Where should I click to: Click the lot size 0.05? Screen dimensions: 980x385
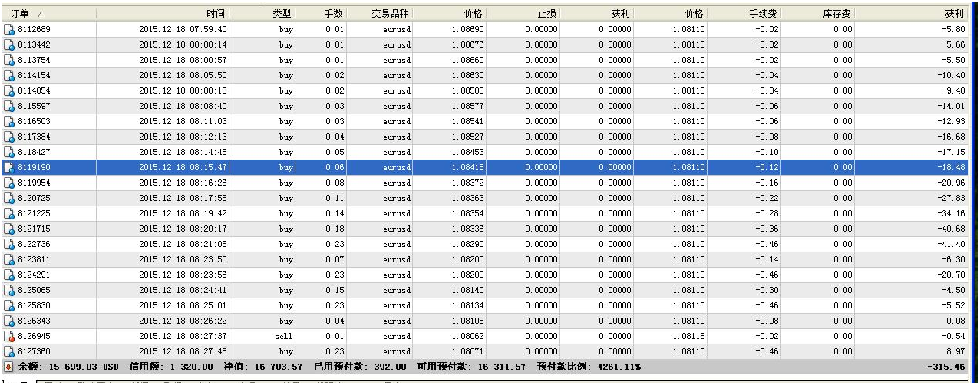coord(335,152)
